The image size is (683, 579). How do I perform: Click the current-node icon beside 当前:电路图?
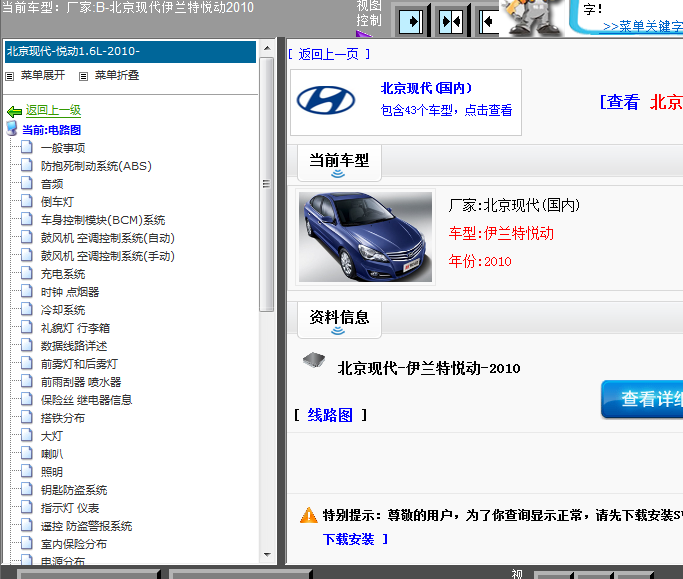tap(12, 129)
